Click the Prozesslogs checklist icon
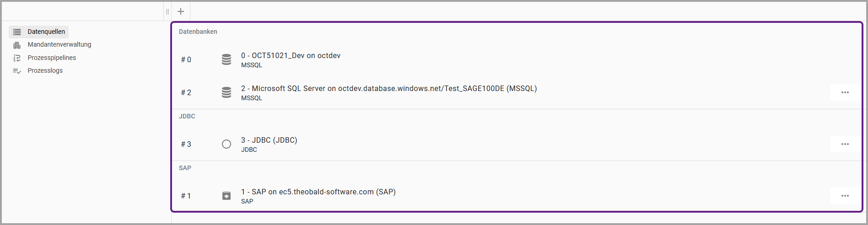Screen dimensions: 868x225 [17, 71]
